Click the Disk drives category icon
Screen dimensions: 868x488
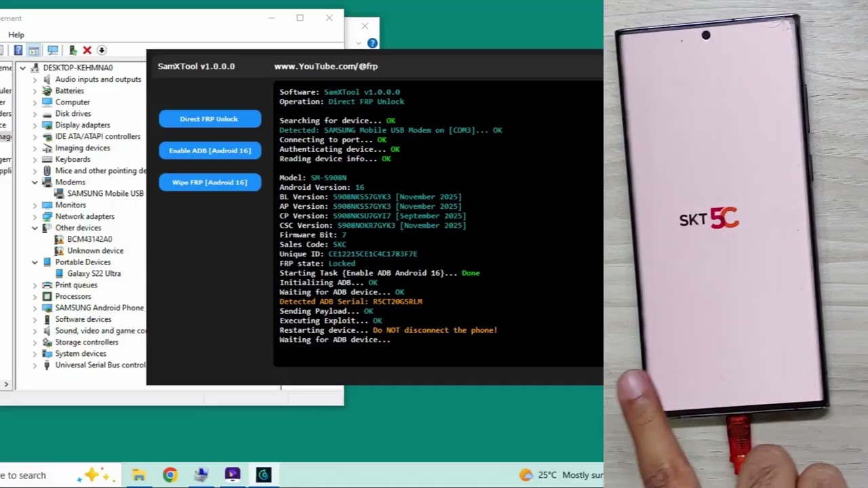(47, 114)
